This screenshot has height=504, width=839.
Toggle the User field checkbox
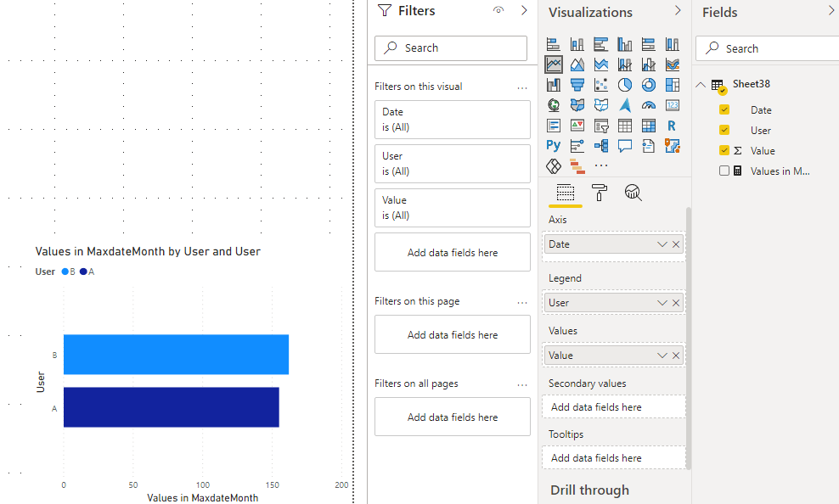click(724, 130)
